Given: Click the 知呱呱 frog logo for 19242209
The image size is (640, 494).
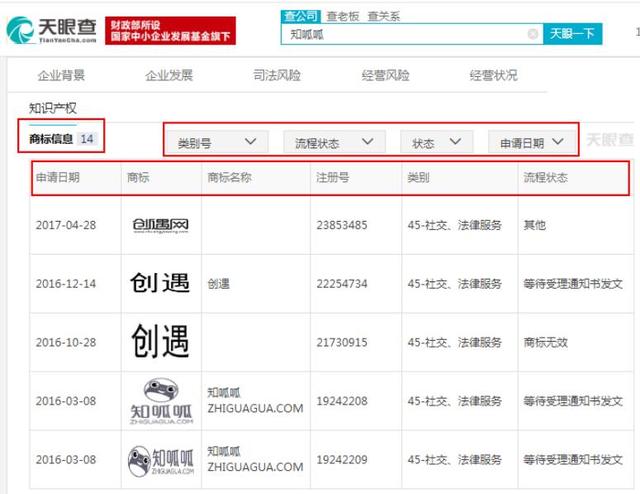Looking at the screenshot, I should point(161,461).
